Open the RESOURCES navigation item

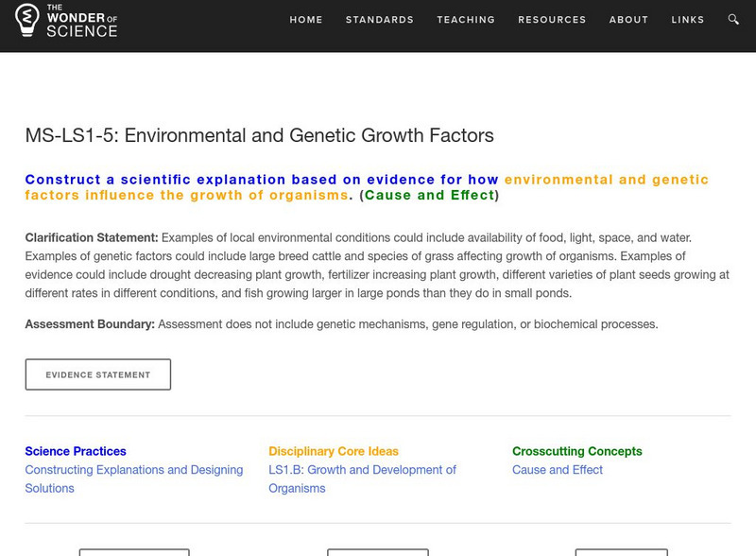pos(553,20)
